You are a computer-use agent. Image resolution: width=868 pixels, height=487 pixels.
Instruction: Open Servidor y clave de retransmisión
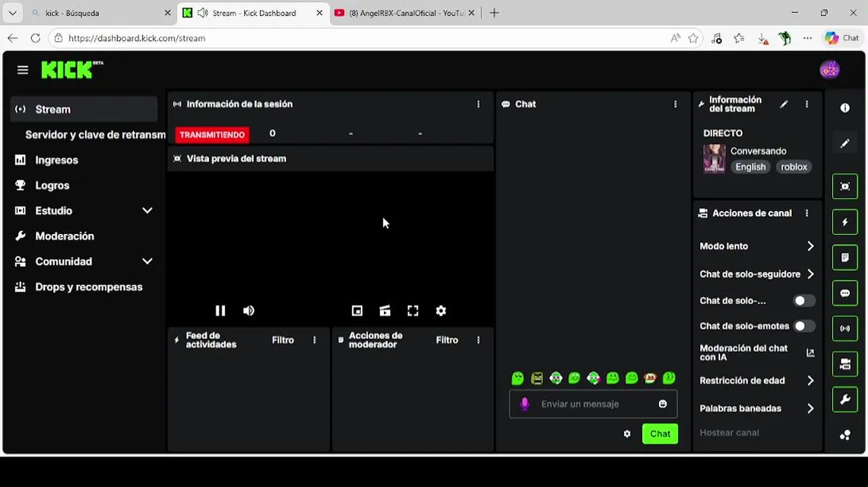click(95, 135)
